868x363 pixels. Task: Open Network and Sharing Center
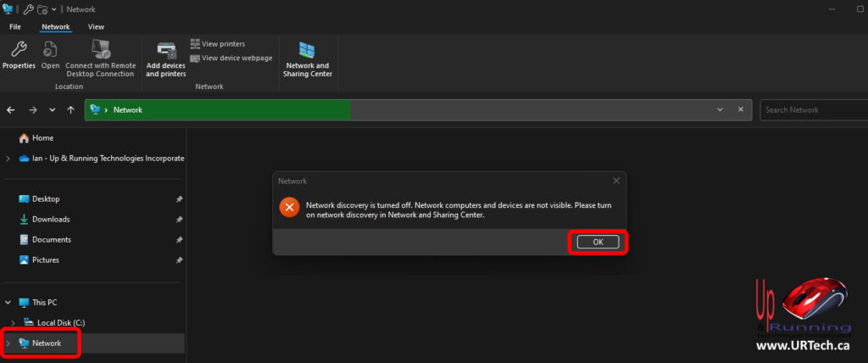coord(309,58)
